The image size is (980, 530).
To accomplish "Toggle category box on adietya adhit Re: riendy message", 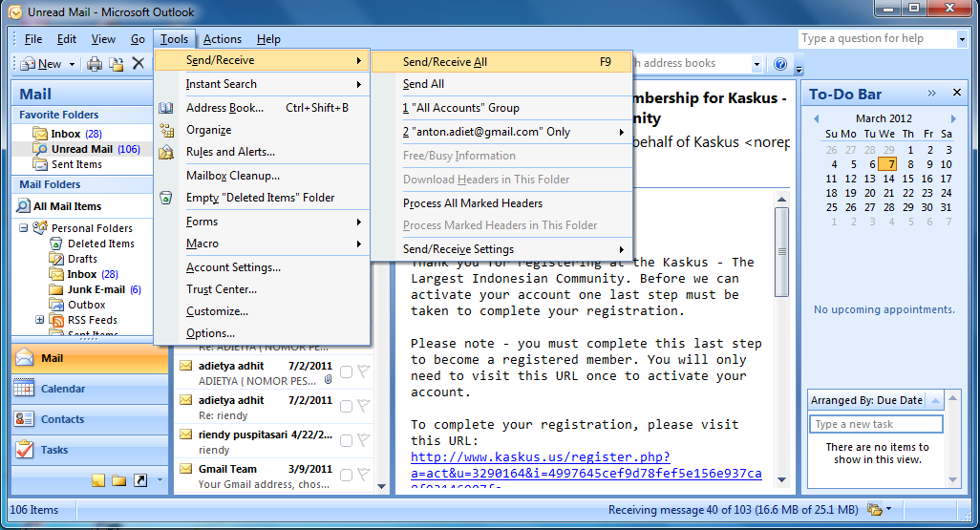I will [346, 407].
